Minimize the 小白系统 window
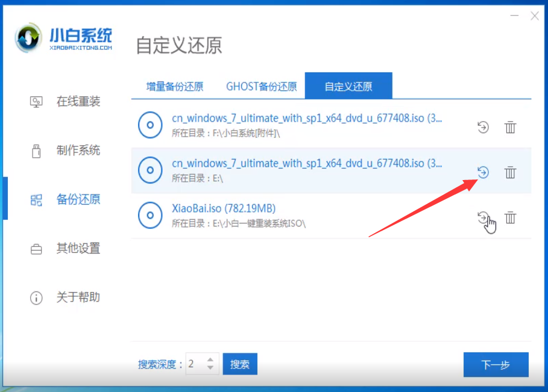This screenshot has height=392, width=548. [514, 16]
